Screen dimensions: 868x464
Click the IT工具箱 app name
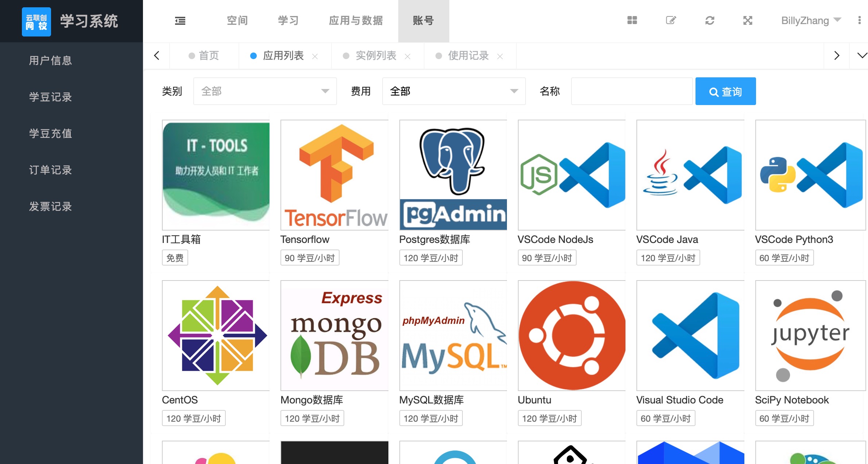(181, 239)
